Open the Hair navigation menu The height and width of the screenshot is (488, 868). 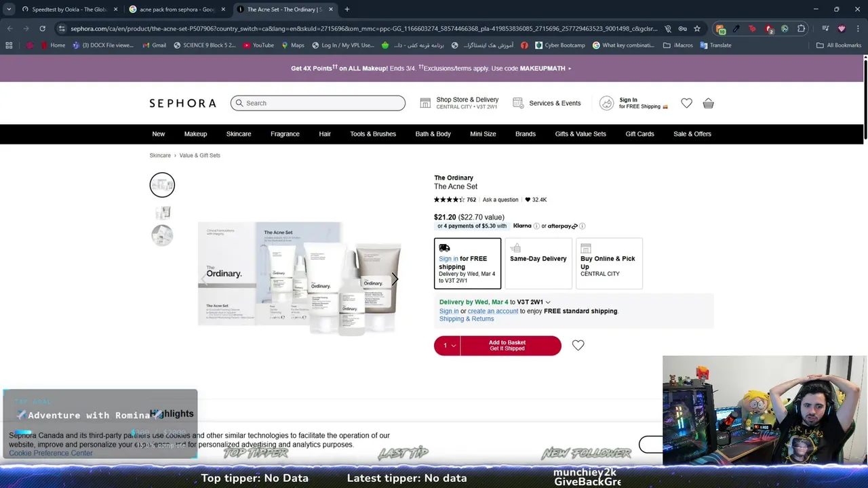pyautogui.click(x=325, y=134)
